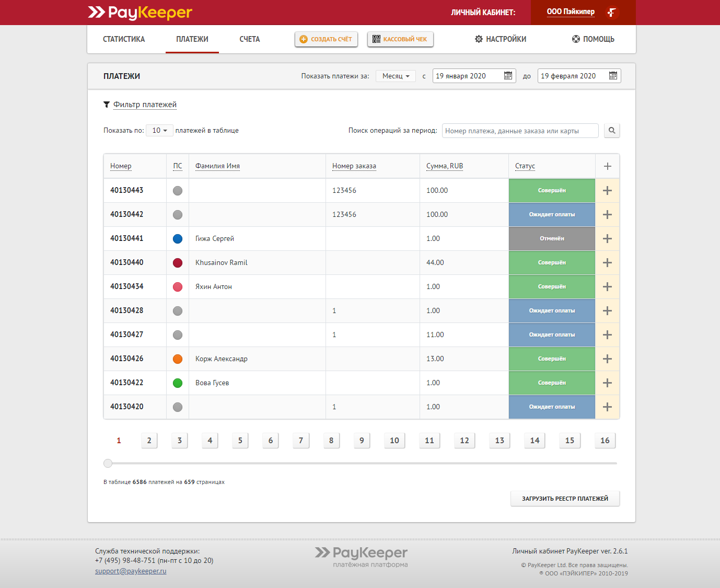Go to page 16 of payments
The height and width of the screenshot is (588, 720).
tap(605, 441)
